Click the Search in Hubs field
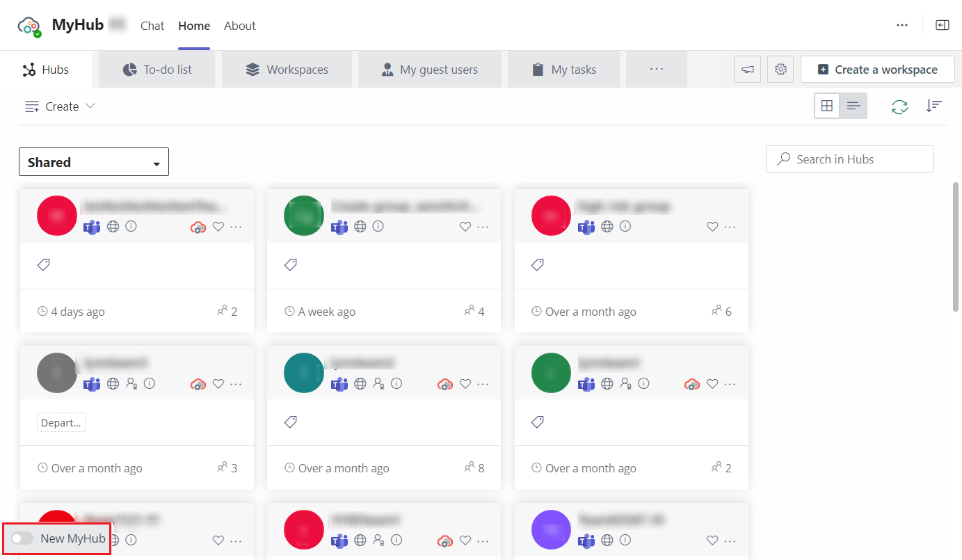This screenshot has height=560, width=962. [849, 159]
